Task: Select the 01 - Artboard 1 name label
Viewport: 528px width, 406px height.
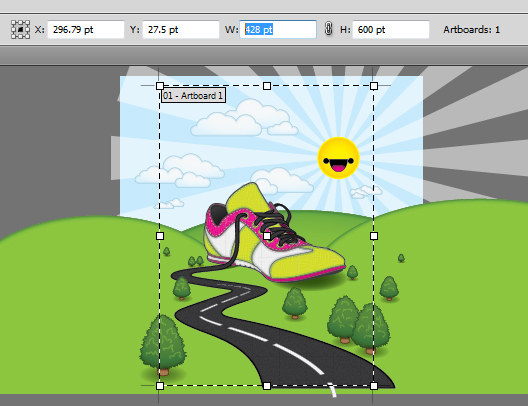Action: 193,96
